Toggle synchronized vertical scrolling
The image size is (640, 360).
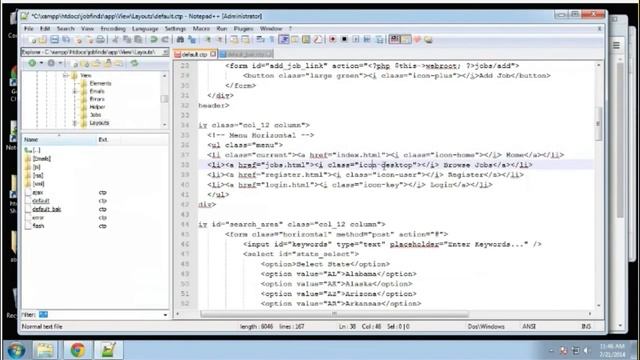tap(234, 40)
